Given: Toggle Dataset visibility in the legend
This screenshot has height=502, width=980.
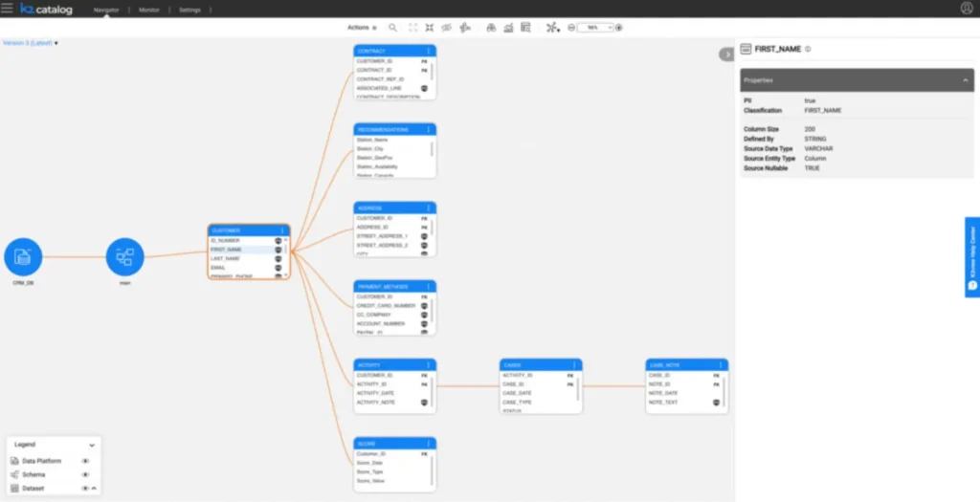Looking at the screenshot, I should pos(85,489).
